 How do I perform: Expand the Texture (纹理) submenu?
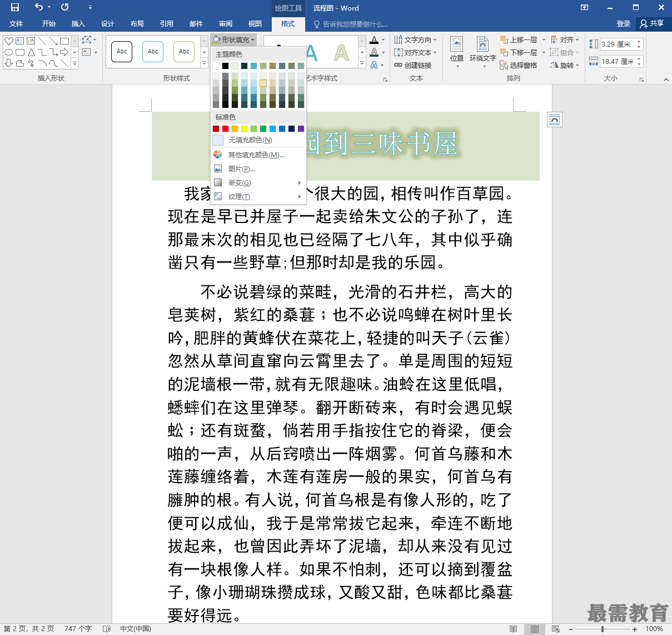coord(258,196)
